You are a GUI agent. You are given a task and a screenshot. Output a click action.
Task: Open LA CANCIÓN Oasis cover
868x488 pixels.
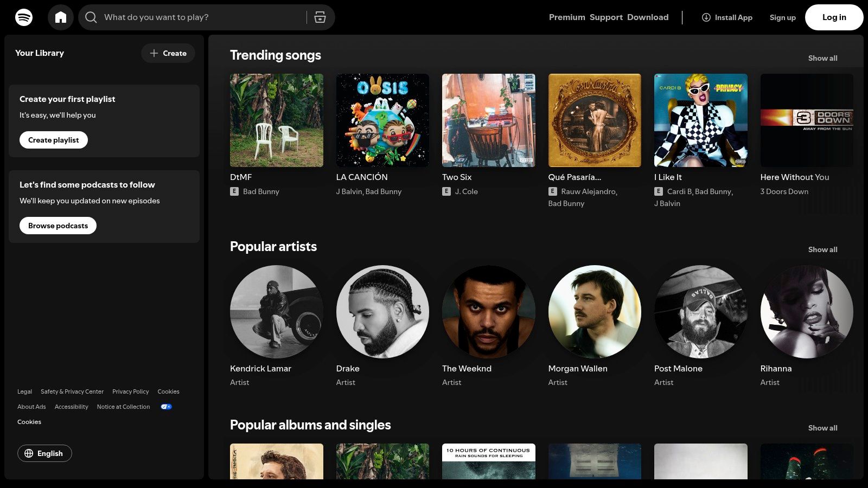coord(382,120)
